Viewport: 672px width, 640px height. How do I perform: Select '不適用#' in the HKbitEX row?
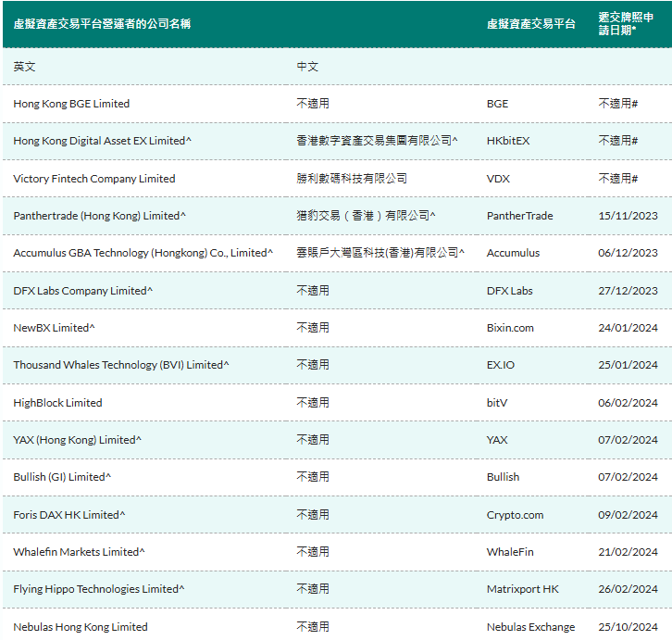(x=618, y=141)
